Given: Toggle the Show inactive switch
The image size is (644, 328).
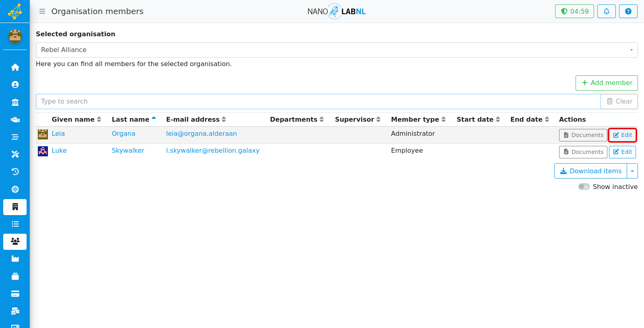Looking at the screenshot, I should point(584,187).
